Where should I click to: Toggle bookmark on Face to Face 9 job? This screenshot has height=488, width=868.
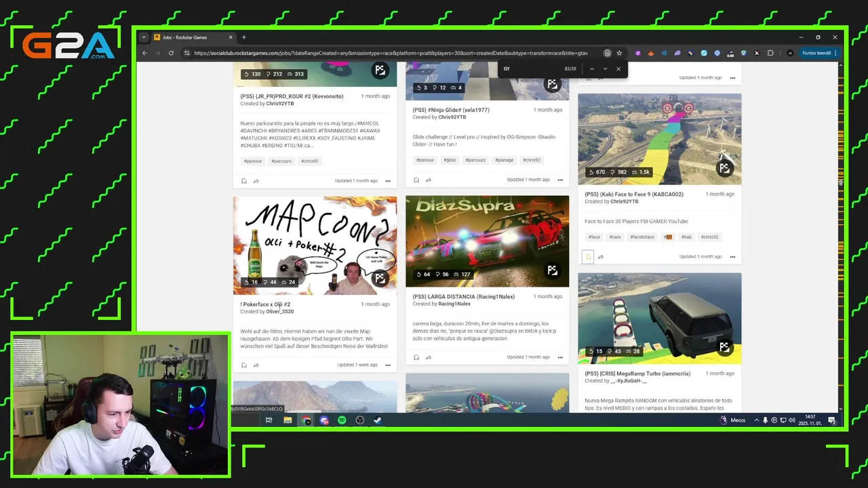click(x=589, y=257)
